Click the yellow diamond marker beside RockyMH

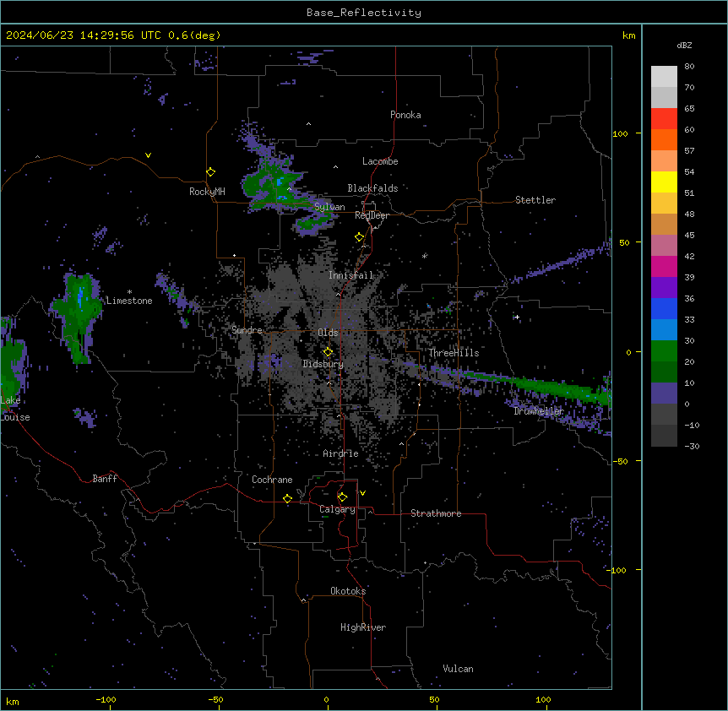[x=210, y=172]
